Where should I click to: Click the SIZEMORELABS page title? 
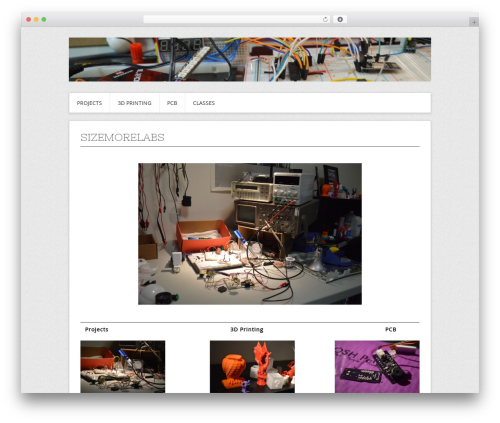(x=122, y=137)
